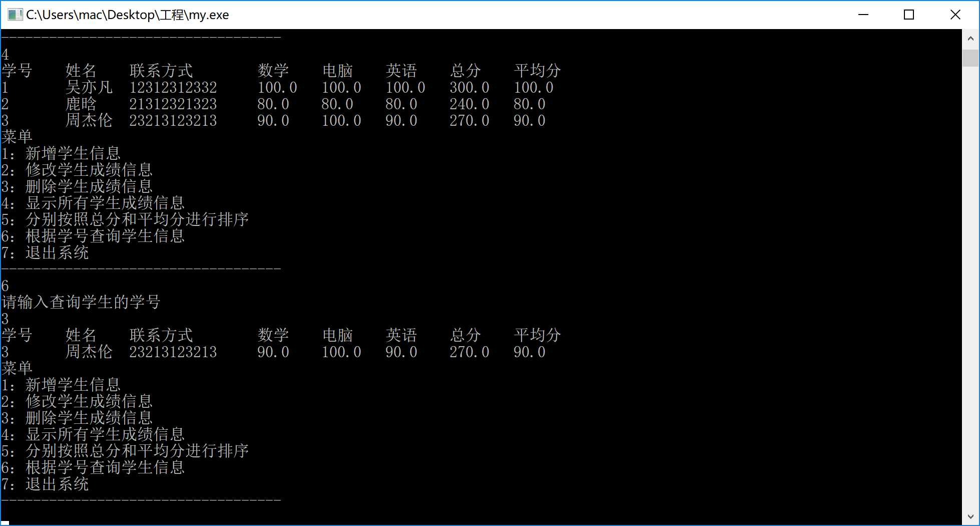Click the name 吴亦凡 in first table
The image size is (980, 526).
89,87
